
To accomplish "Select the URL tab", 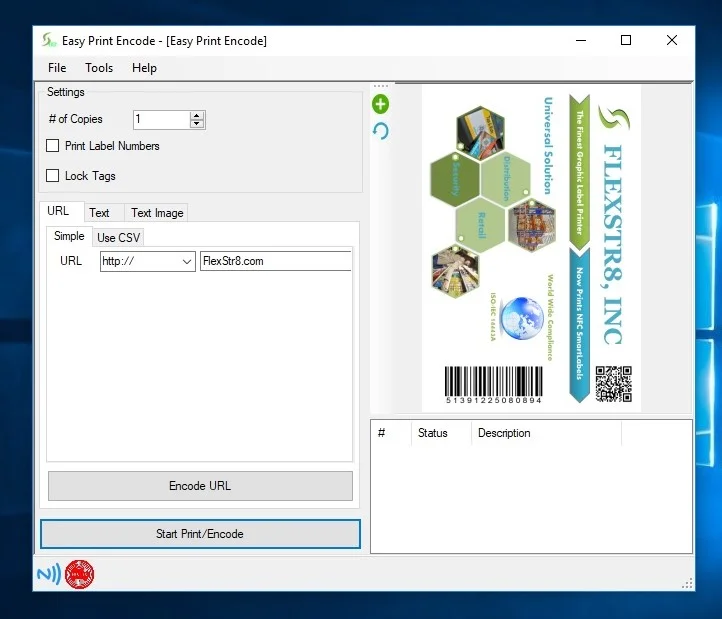I will click(58, 211).
